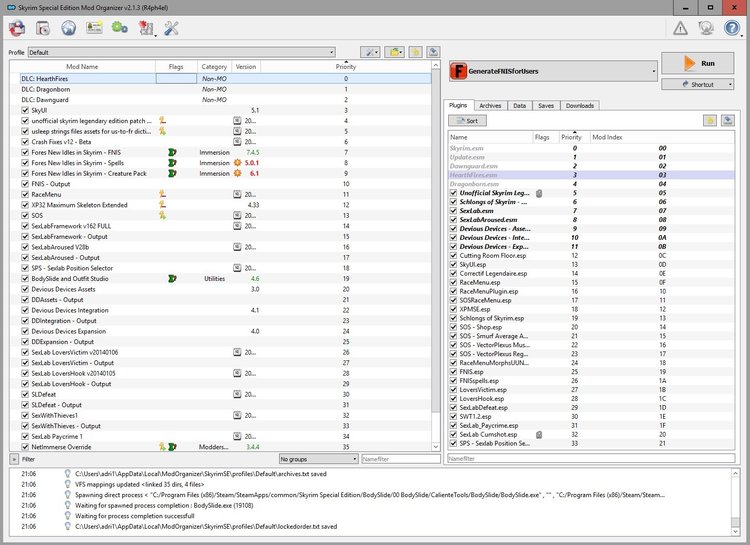
Task: Uncheck the NetImmerse Override checkbox
Action: (x=25, y=447)
